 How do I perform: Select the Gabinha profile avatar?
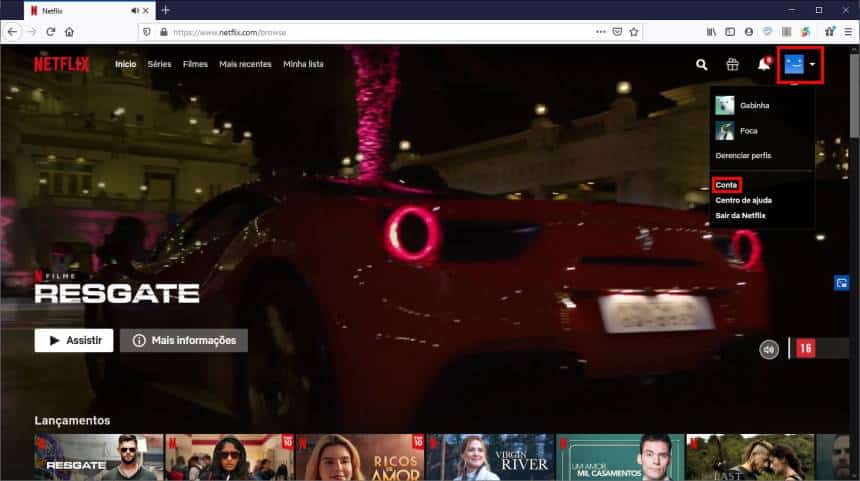(725, 105)
